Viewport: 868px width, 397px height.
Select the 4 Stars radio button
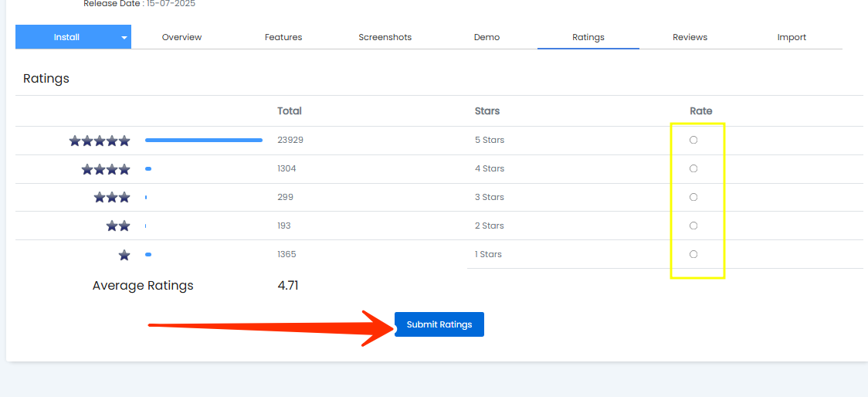click(693, 168)
